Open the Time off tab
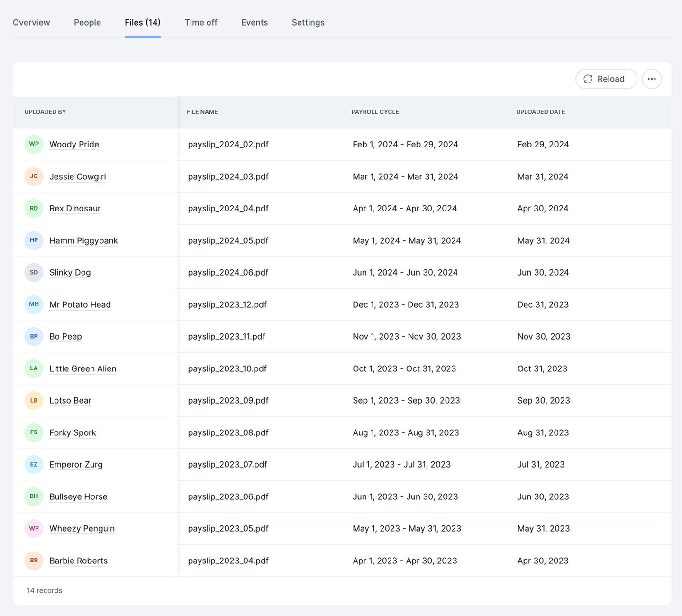Viewport: 682px width, 616px height. pos(201,22)
